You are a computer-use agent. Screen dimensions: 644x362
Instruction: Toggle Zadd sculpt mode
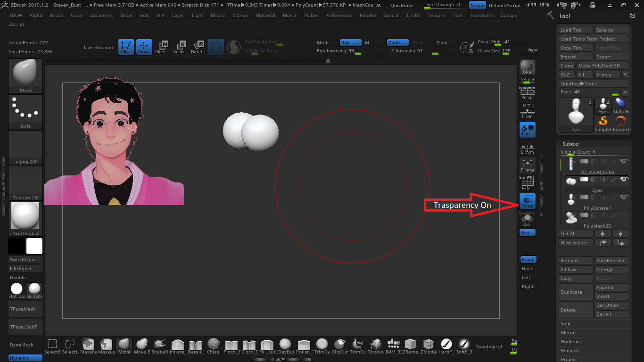click(397, 42)
